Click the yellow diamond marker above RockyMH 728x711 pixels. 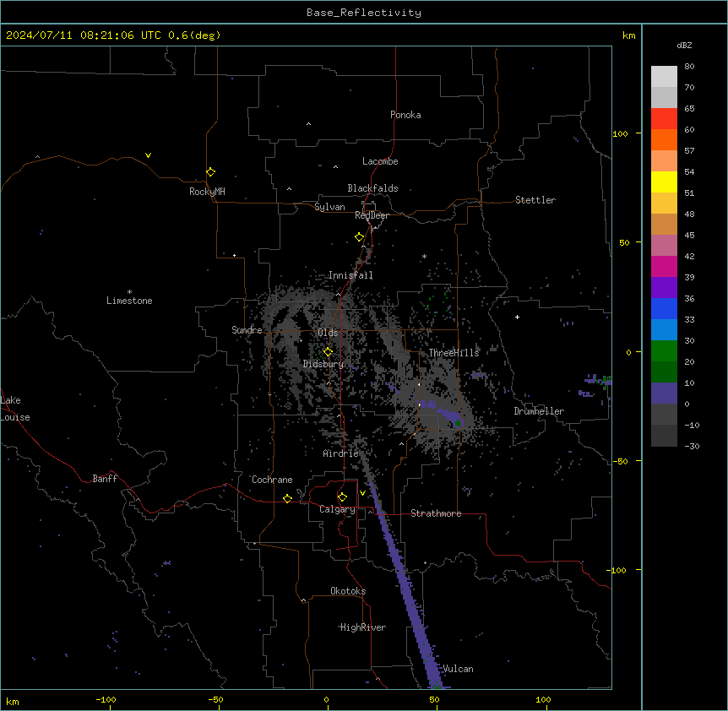(x=210, y=171)
